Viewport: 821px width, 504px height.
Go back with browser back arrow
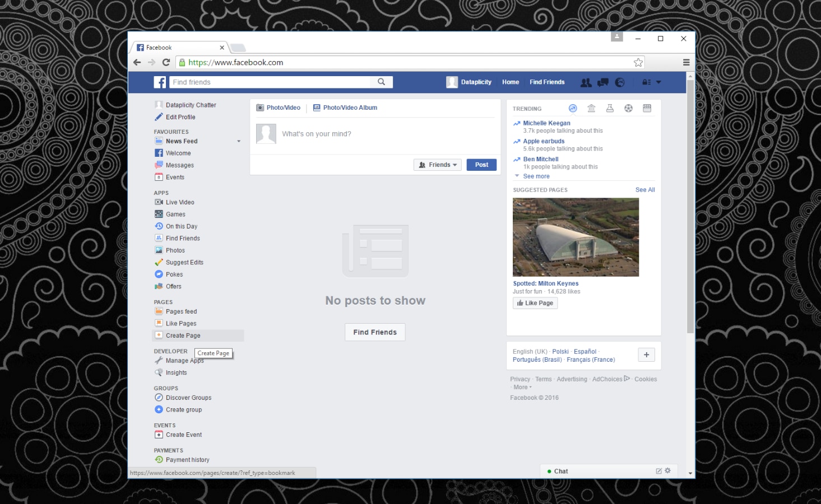point(137,62)
